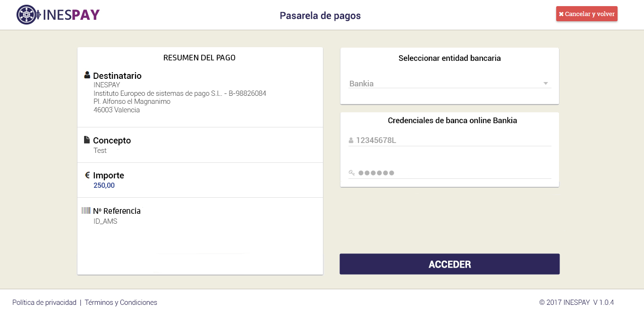The image size is (644, 319).
Task: Click Cancelar y volver
Action: (586, 14)
